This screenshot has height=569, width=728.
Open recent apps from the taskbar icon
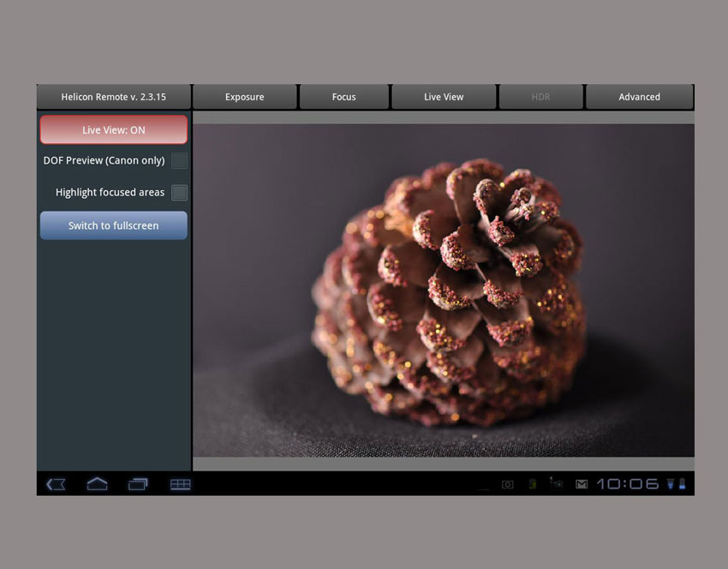pyautogui.click(x=138, y=483)
